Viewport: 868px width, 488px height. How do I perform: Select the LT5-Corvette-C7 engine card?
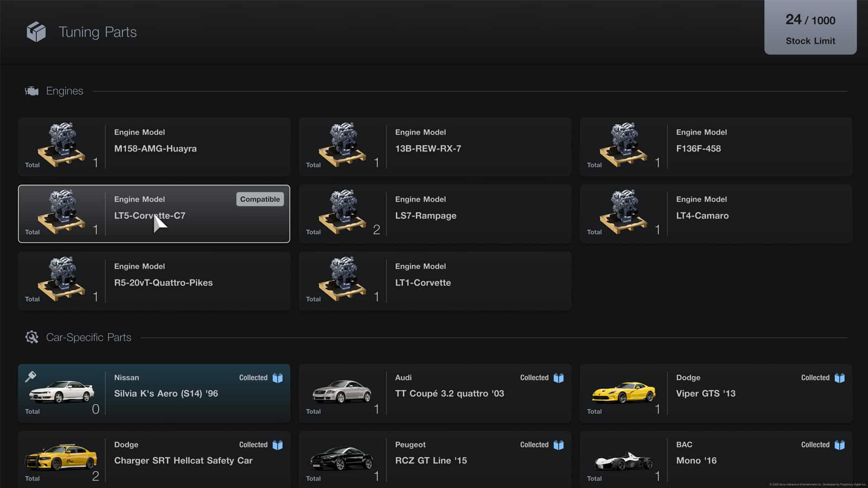pos(154,214)
